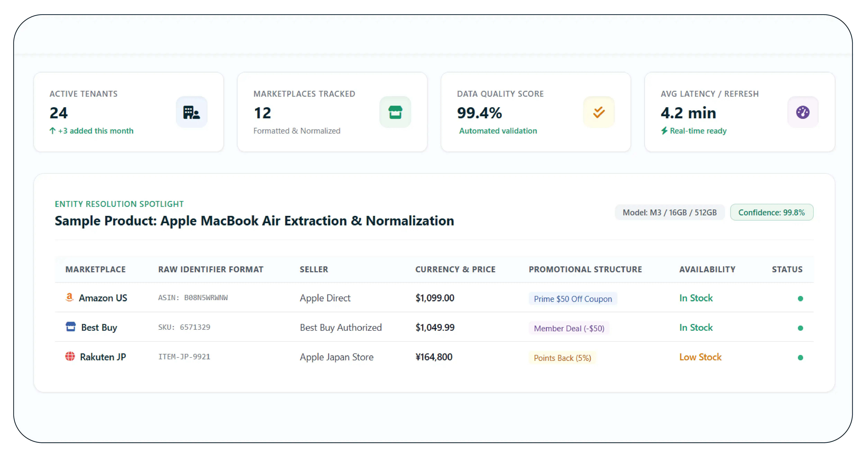
Task: Click the $1,049.99 price
Action: [435, 328]
